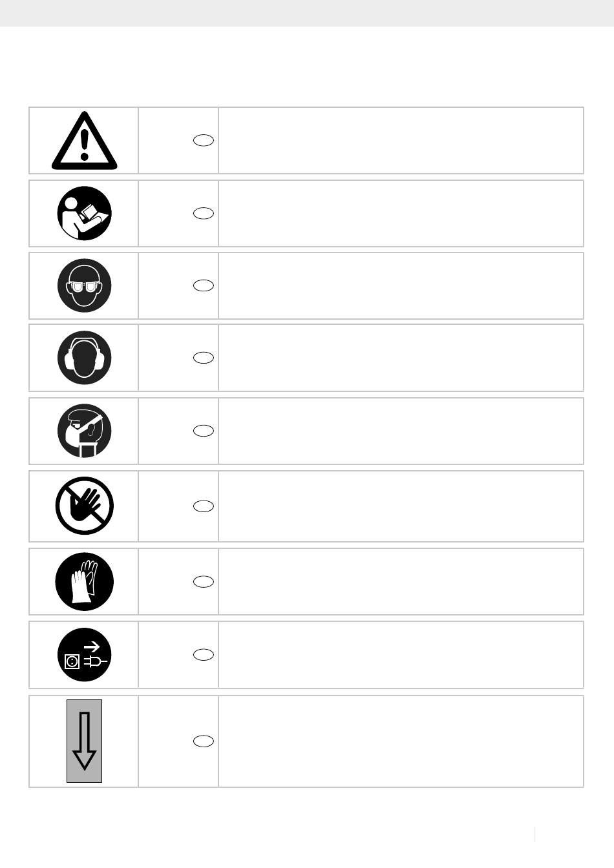Click the warning triangle exclamation symbol
614x868 pixels.
[x=85, y=140]
